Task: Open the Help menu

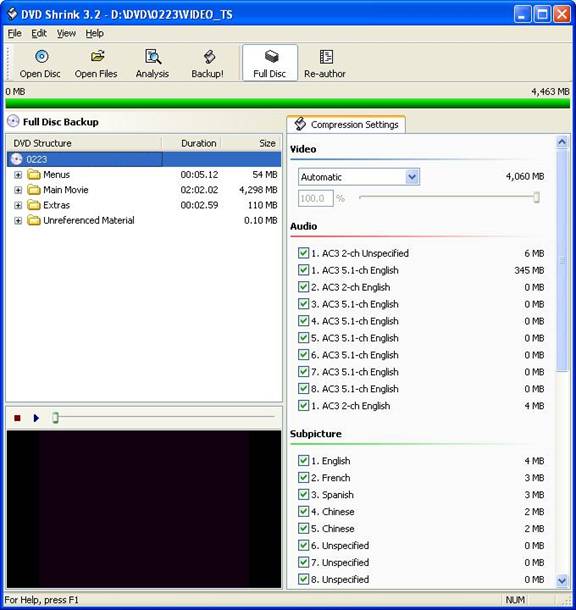Action: (x=95, y=33)
